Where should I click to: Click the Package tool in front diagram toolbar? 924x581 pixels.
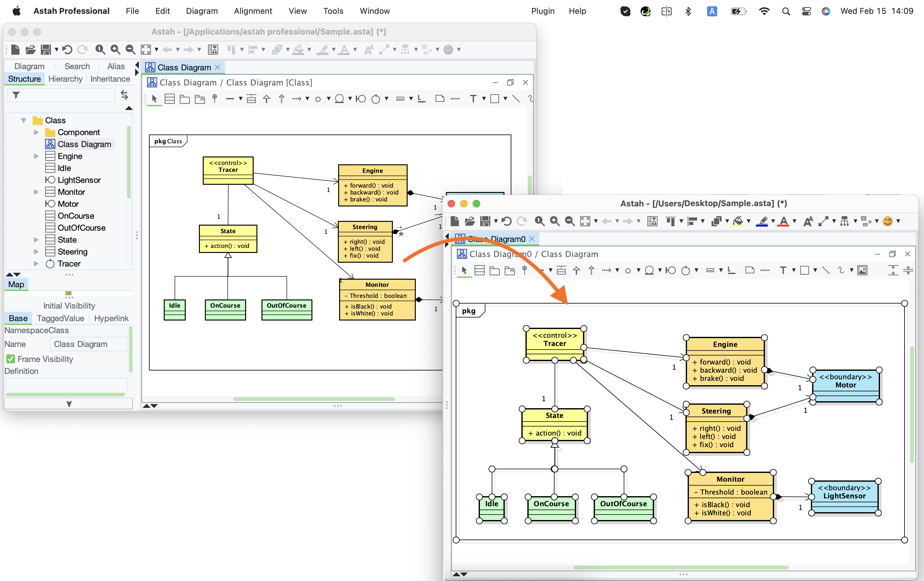[495, 271]
